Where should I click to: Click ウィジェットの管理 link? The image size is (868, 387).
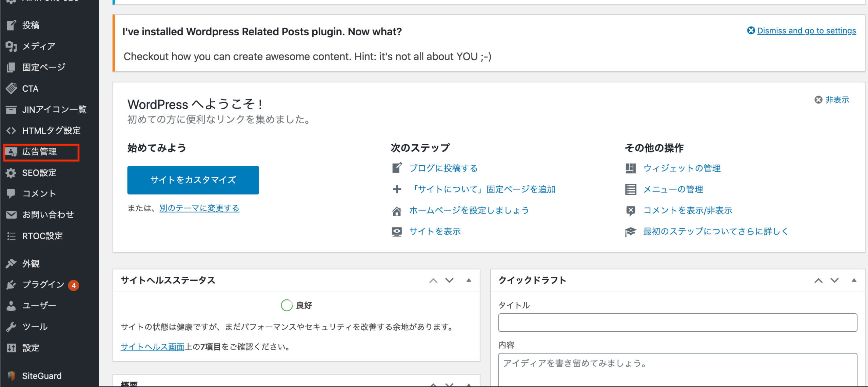pos(682,168)
